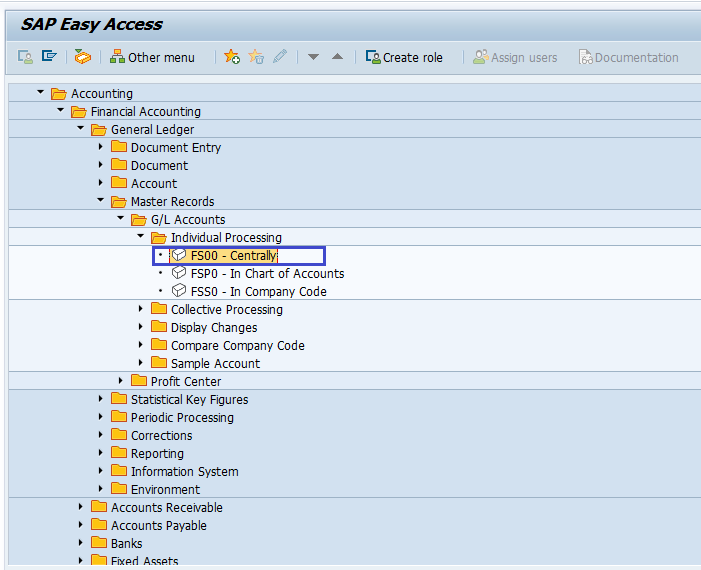The height and width of the screenshot is (570, 701).
Task: Click the Assign users icon
Action: [x=481, y=57]
